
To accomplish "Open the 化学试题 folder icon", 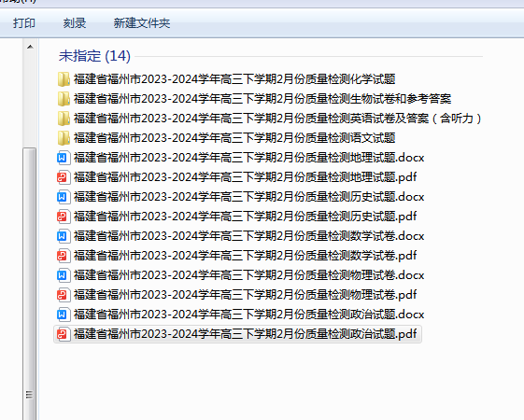I will [x=64, y=79].
